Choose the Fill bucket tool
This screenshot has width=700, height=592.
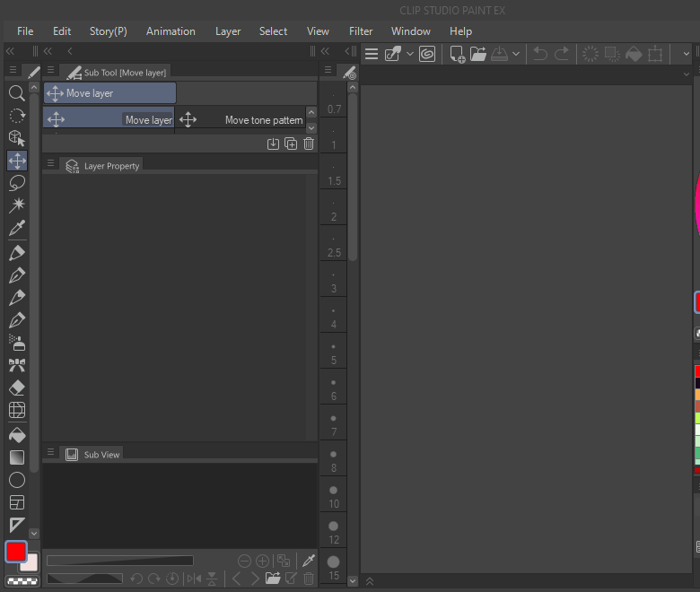16,434
